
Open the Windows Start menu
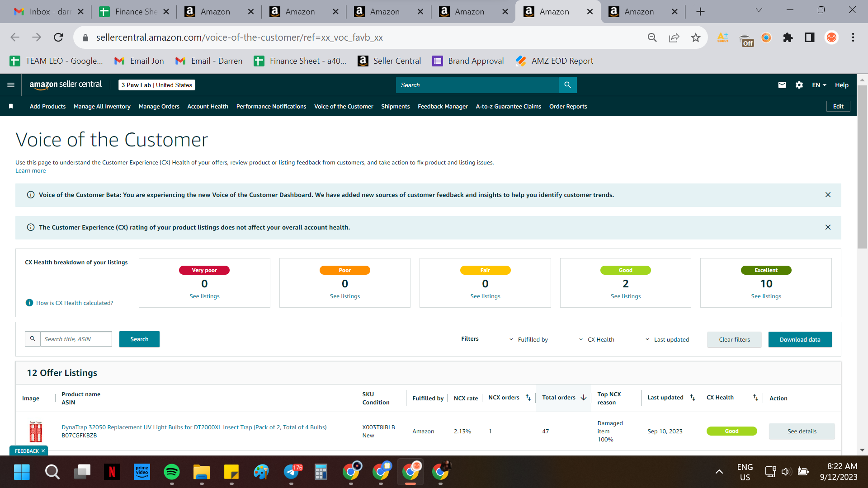click(22, 472)
